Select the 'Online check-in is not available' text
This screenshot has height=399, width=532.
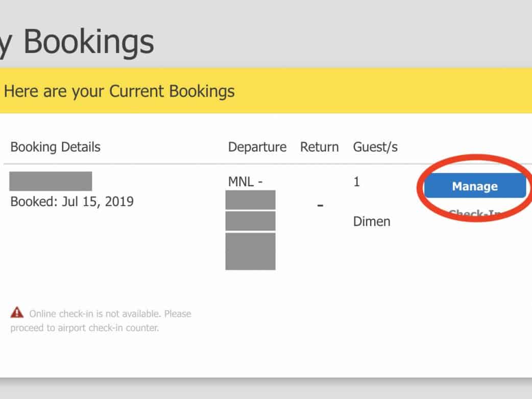[x=110, y=313]
